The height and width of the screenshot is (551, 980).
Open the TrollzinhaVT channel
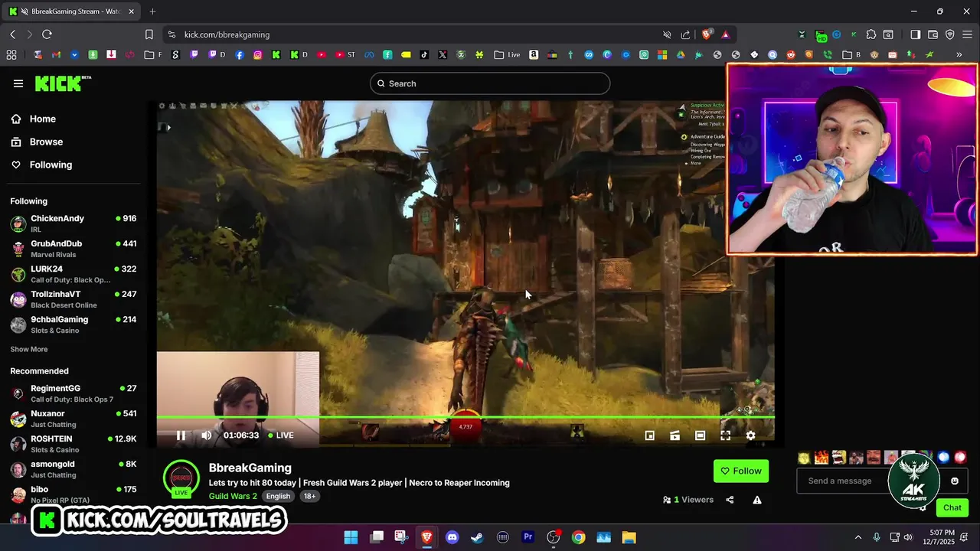coord(73,298)
